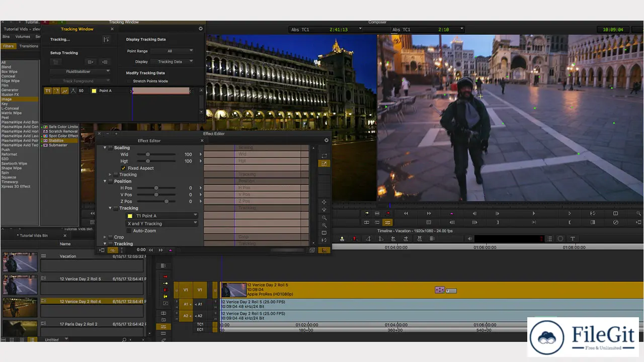Image resolution: width=644 pixels, height=362 pixels.
Task: Open the Track Foreground dropdown
Action: [80, 81]
